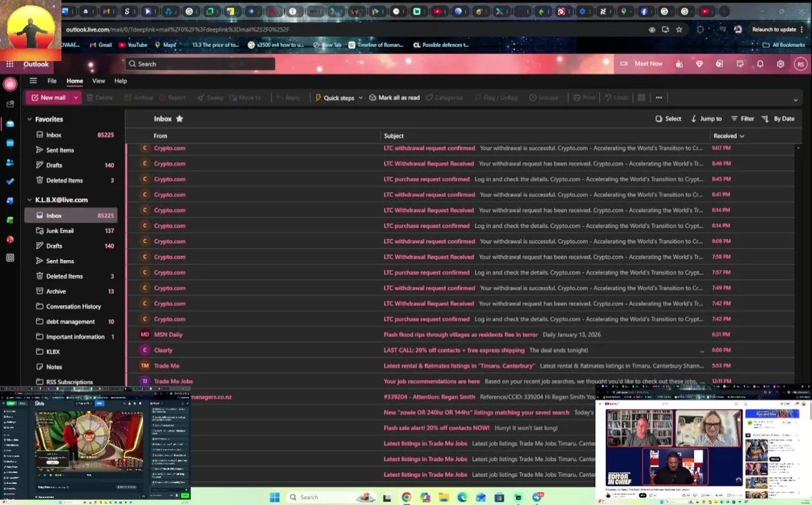The width and height of the screenshot is (812, 505).
Task: Switch to the View ribbon tab
Action: tap(98, 81)
